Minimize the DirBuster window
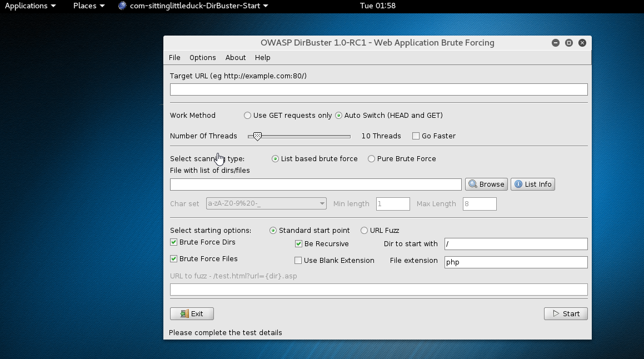This screenshot has height=359, width=644. coord(556,43)
